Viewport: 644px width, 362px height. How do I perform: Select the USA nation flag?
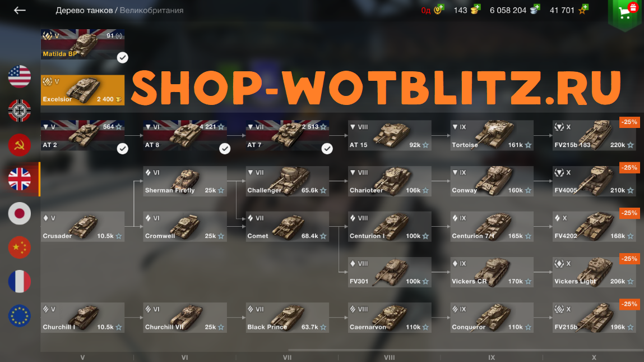point(19,76)
